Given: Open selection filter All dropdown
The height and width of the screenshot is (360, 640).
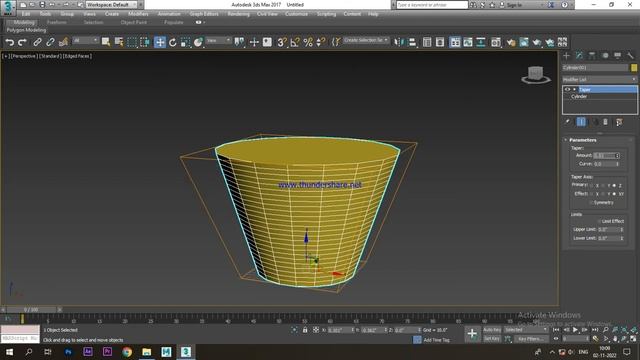Looking at the screenshot, I should [x=85, y=40].
